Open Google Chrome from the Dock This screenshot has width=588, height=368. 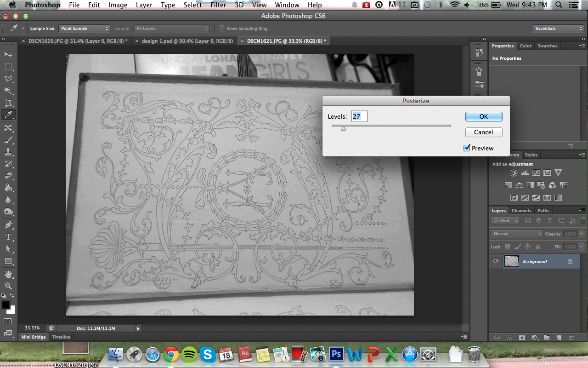(x=171, y=355)
